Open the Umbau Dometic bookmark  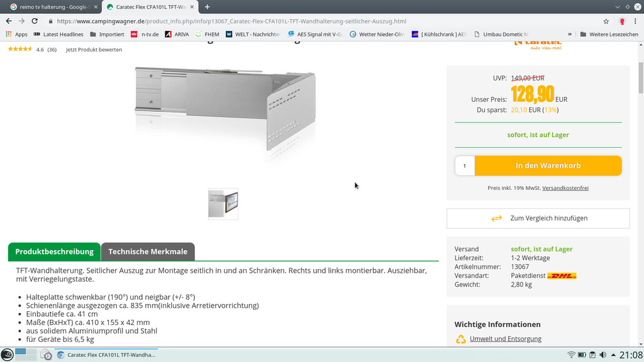coord(501,34)
